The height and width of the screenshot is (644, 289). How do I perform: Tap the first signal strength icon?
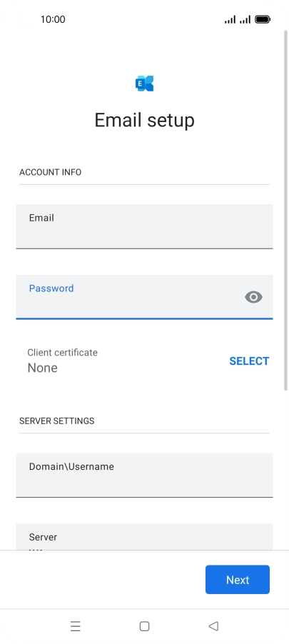pos(230,19)
